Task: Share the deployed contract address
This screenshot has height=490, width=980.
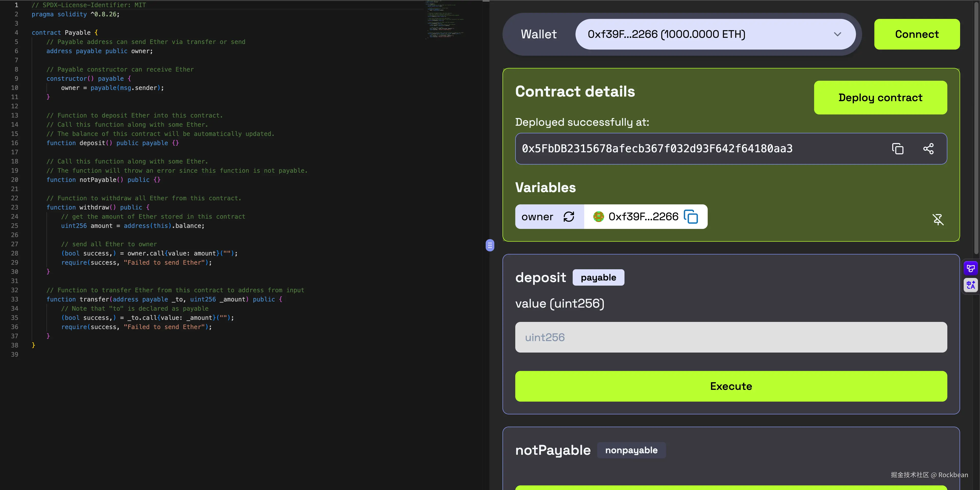Action: 929,148
